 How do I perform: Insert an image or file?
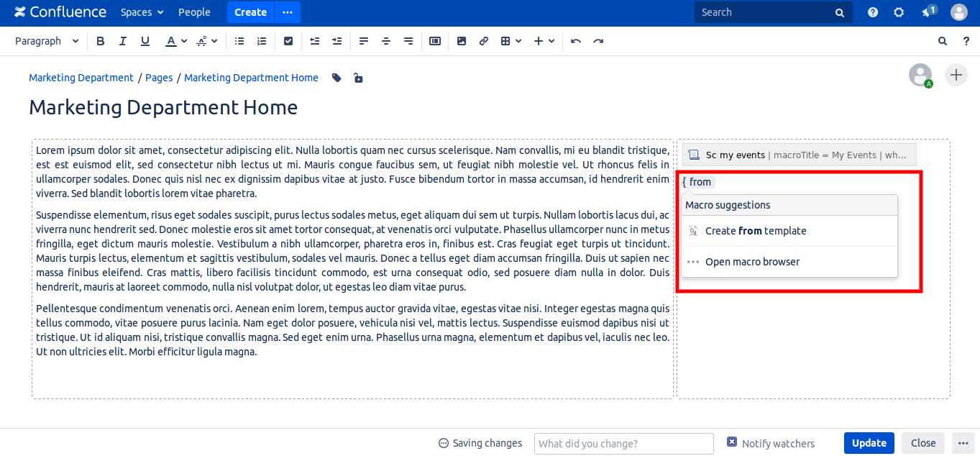pyautogui.click(x=462, y=41)
